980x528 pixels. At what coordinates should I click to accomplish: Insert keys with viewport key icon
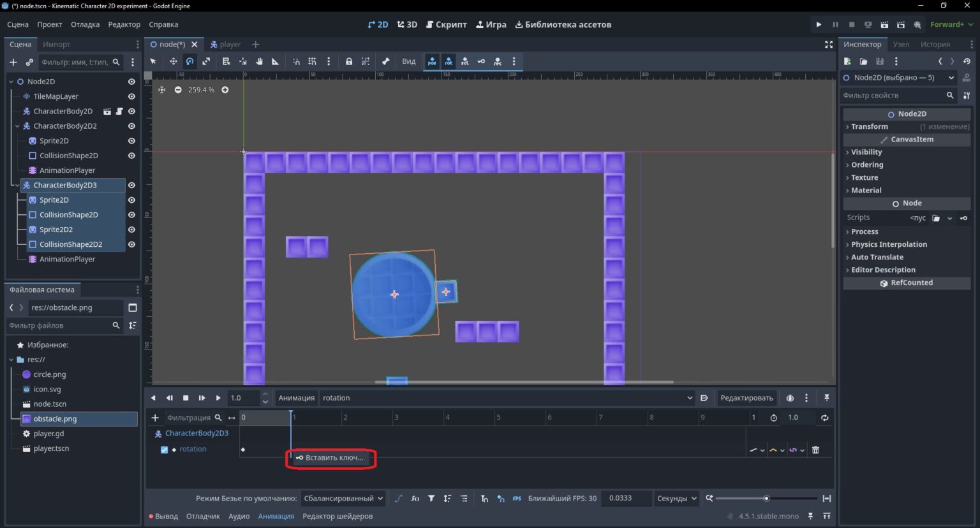(x=481, y=61)
